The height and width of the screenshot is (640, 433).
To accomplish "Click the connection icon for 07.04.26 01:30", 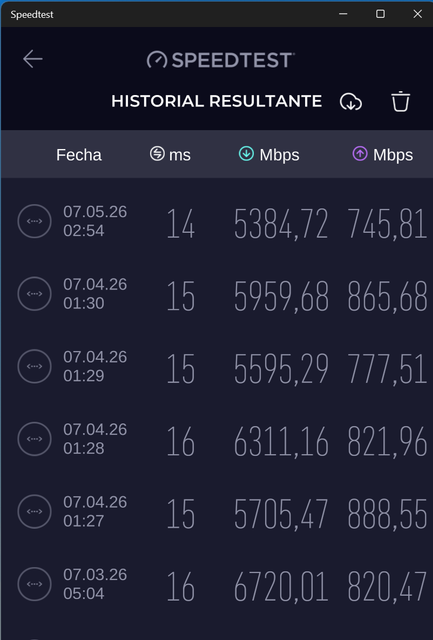I will point(34,294).
